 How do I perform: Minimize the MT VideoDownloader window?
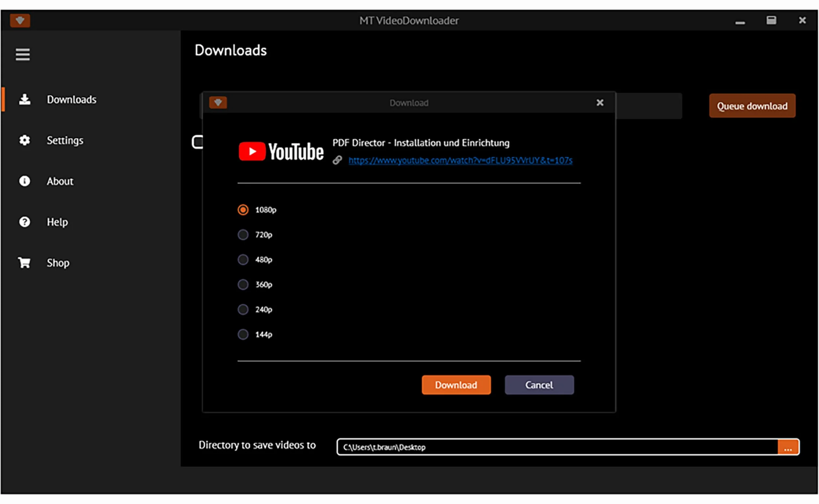(x=741, y=22)
